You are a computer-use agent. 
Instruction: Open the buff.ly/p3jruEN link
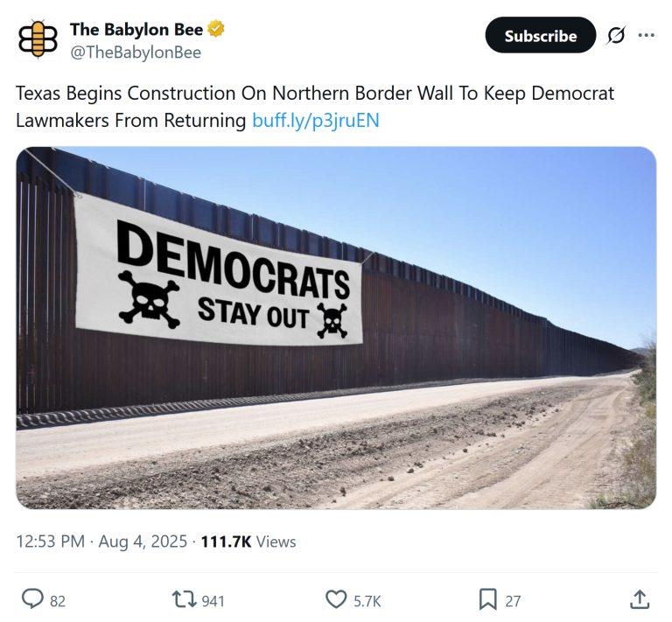coord(315,121)
